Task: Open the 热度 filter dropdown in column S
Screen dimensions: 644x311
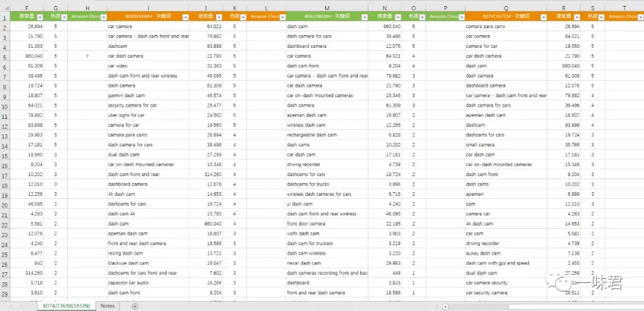Action: [x=601, y=17]
